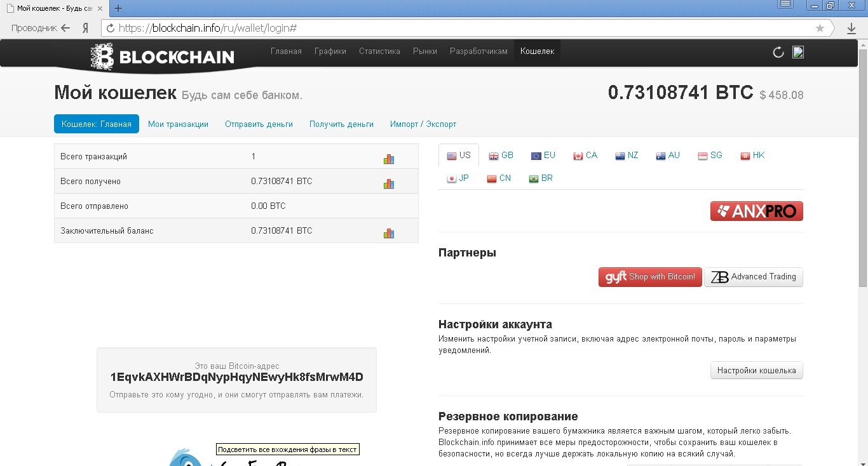
Task: Click the Проводник toolbar button
Action: [x=34, y=28]
